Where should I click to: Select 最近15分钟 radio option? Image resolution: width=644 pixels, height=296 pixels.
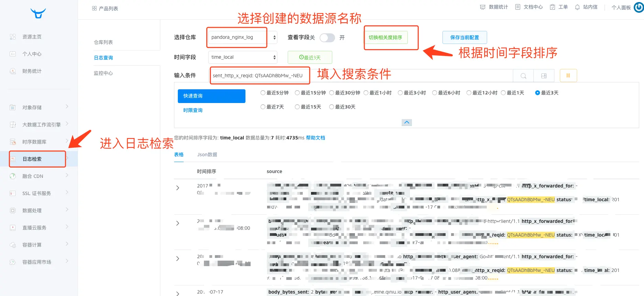coord(297,93)
